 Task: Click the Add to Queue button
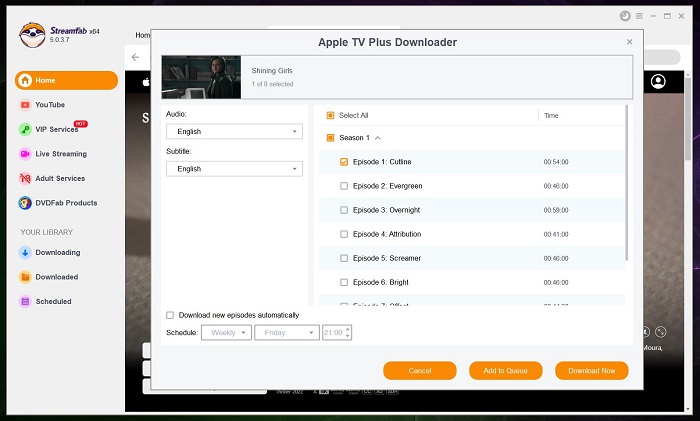(505, 371)
